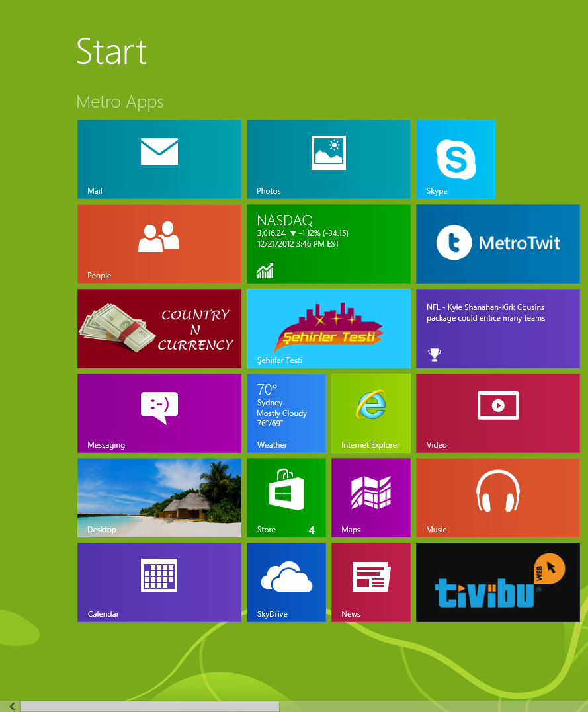Open the NASDAQ finance tile
The width and height of the screenshot is (588, 712).
[329, 244]
